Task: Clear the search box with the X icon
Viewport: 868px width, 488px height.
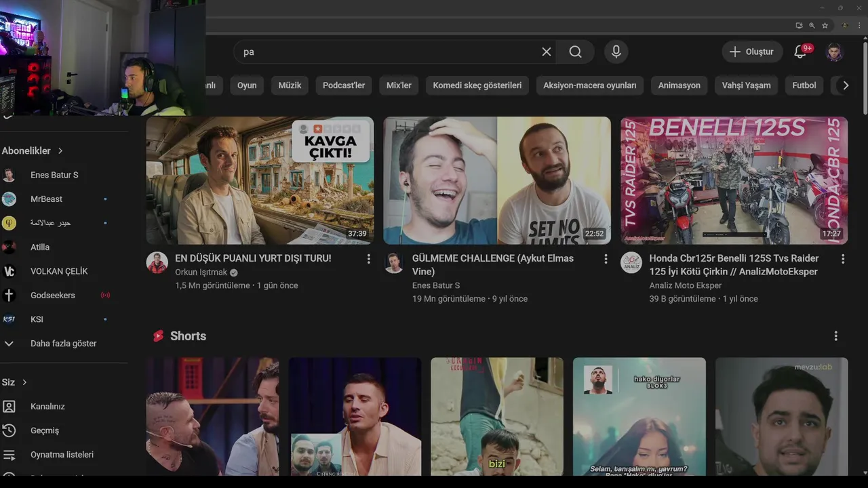Action: click(547, 52)
